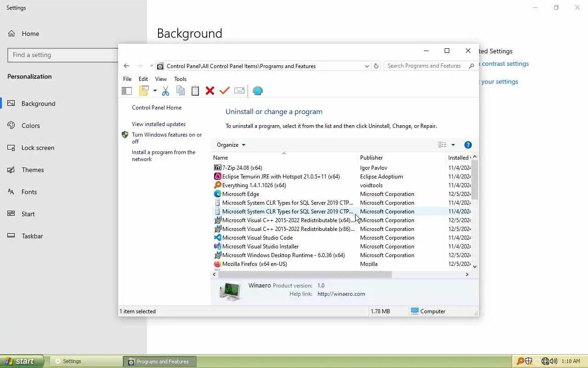This screenshot has height=368, width=588.
Task: Click the yellow folder toolbar icon
Action: [x=144, y=91]
